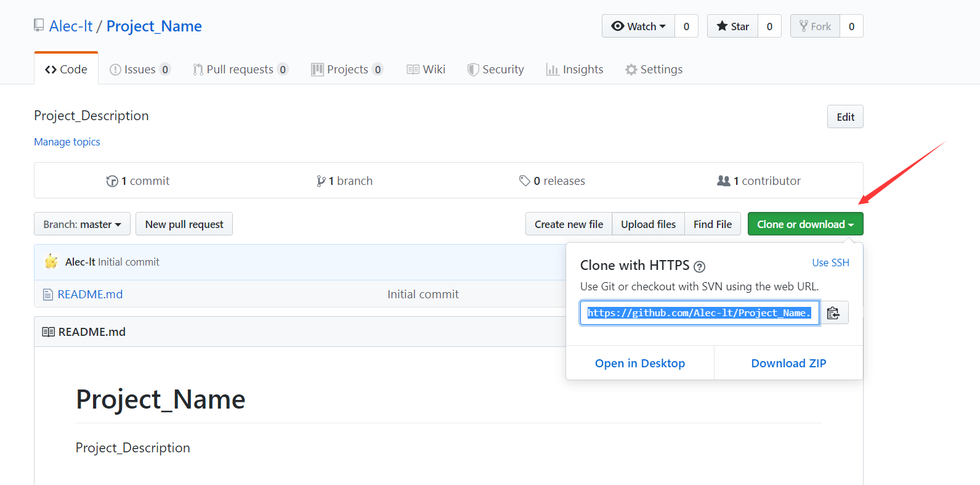Viewport: 980px width, 485px height.
Task: Open the Security tab
Action: pos(496,70)
